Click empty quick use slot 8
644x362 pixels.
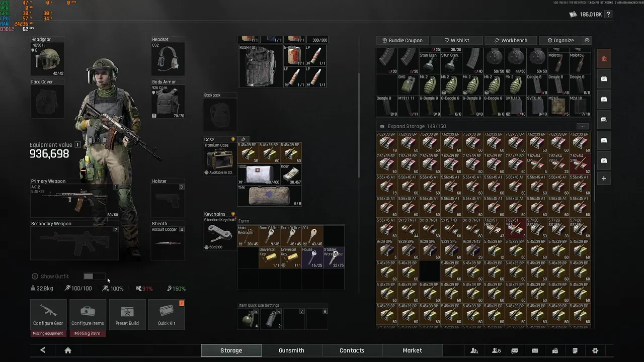[318, 319]
